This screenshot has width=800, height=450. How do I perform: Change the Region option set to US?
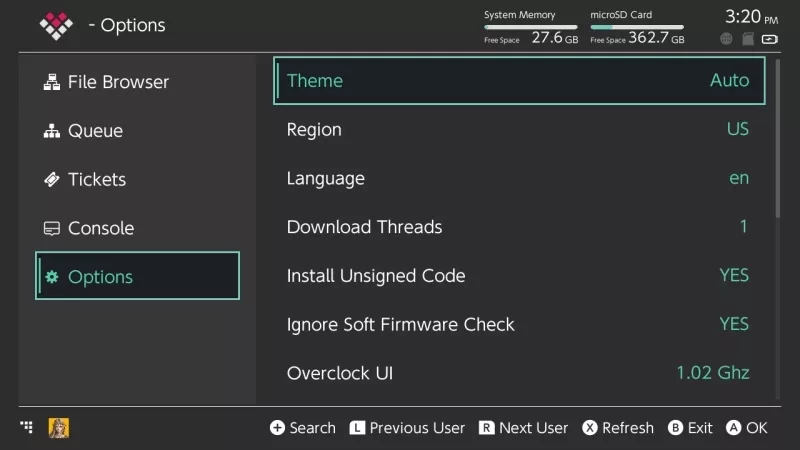coord(518,130)
